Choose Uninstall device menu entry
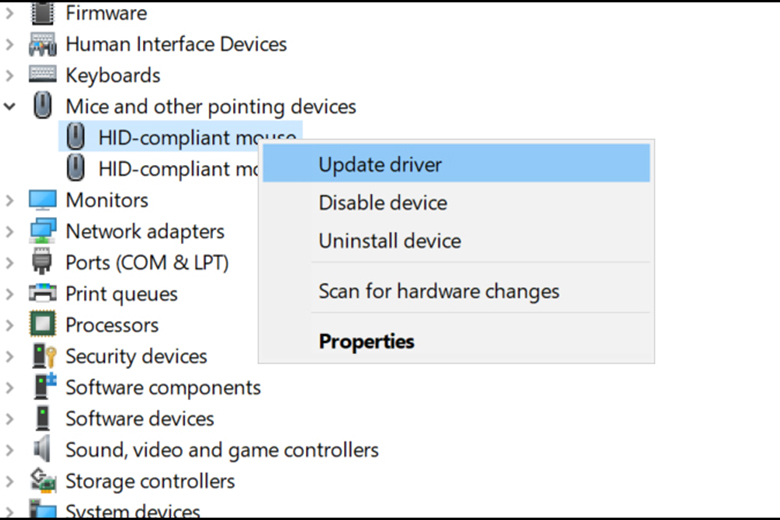 click(390, 241)
